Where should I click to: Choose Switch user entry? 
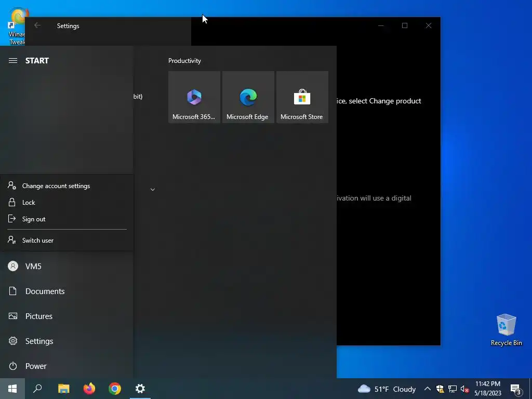(x=67, y=240)
